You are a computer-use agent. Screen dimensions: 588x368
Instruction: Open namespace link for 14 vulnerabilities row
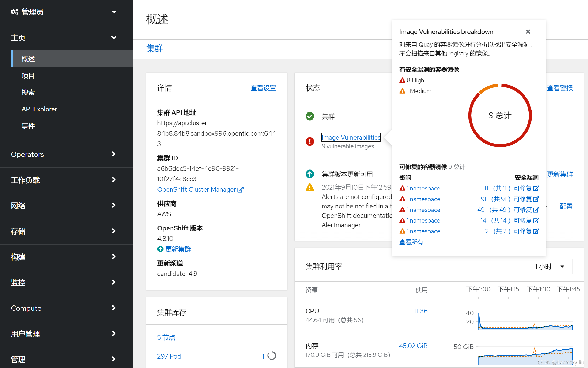point(423,220)
